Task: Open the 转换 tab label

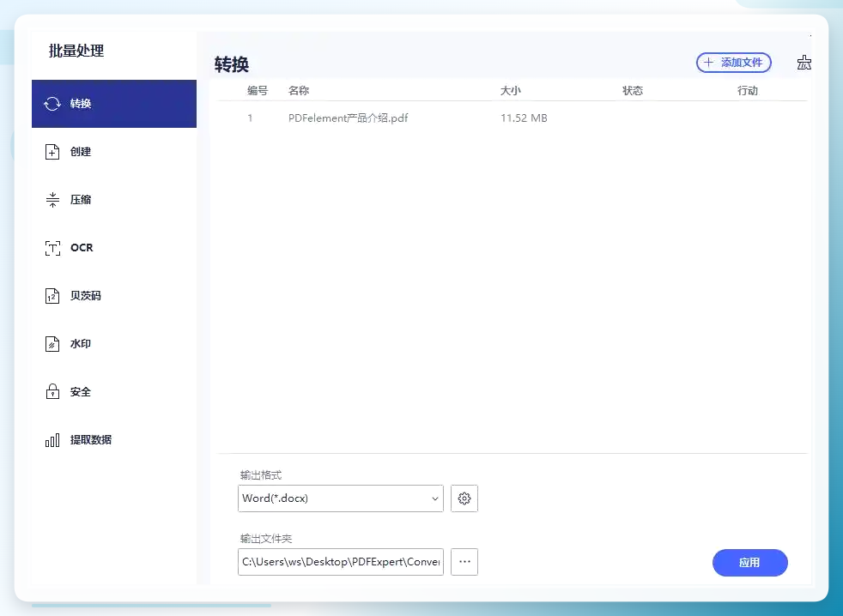Action: [81, 104]
